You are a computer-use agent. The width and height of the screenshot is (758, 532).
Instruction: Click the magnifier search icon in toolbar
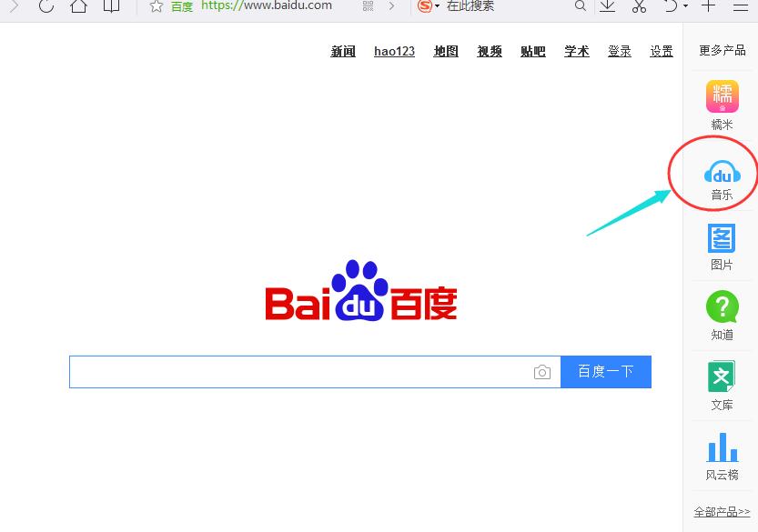pos(581,5)
